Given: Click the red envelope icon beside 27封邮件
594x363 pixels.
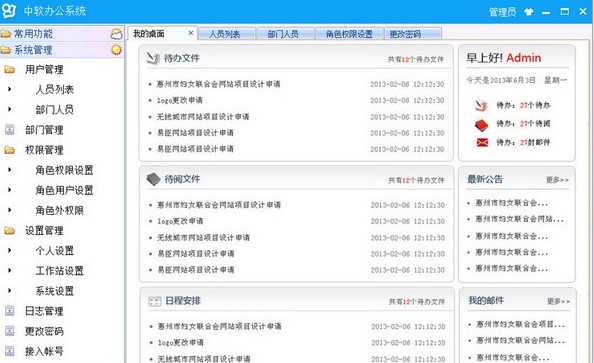Looking at the screenshot, I should pos(482,142).
